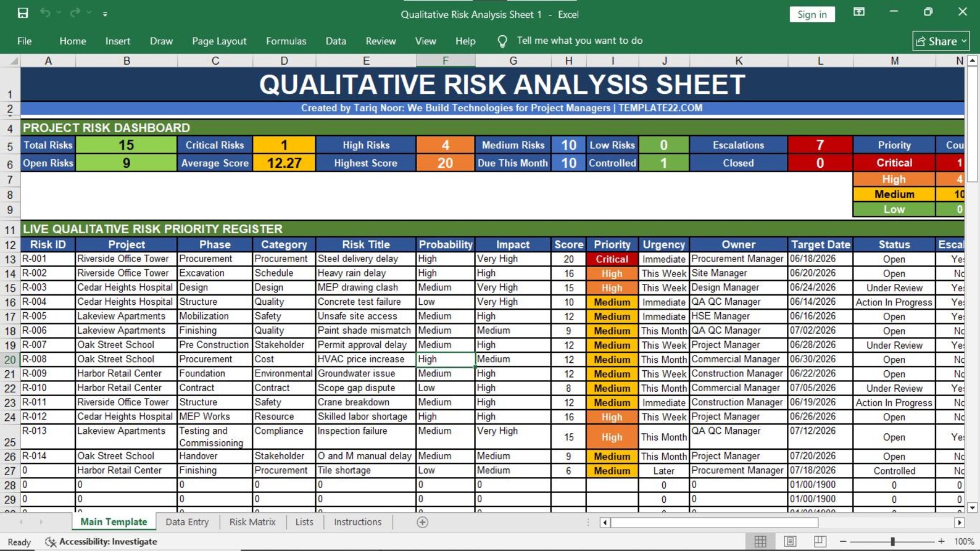Viewport: 980px width, 551px height.
Task: Switch to the Lists sheet tab
Action: click(x=304, y=522)
